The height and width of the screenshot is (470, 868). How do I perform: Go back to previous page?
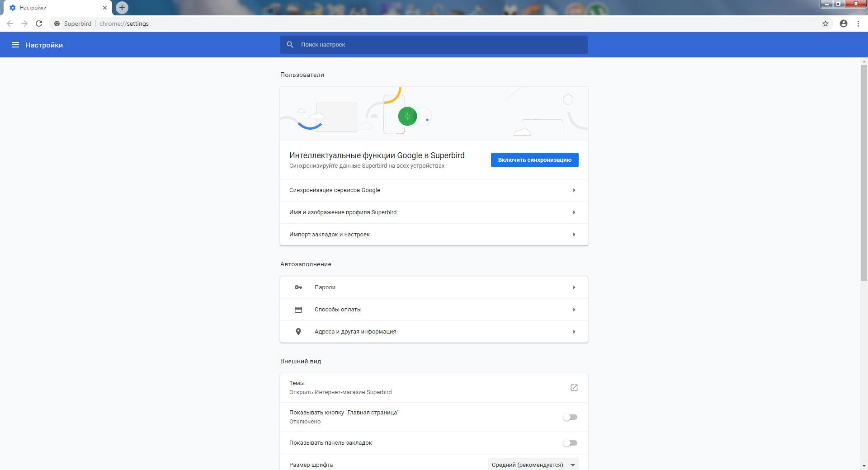(10, 23)
